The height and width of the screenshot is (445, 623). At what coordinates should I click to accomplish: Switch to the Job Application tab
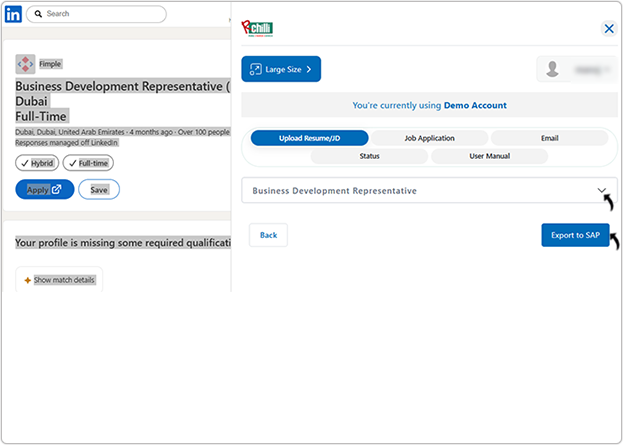[x=429, y=138]
